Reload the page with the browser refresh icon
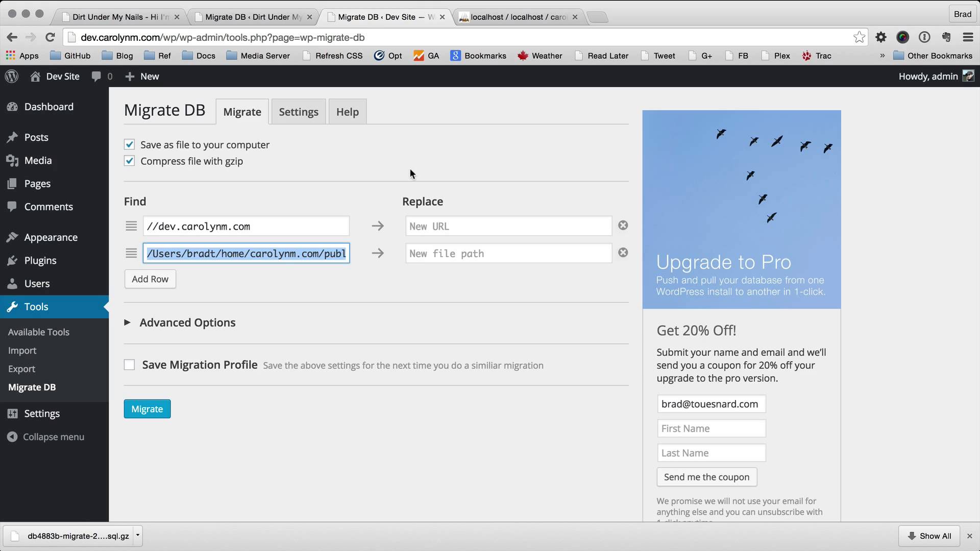Screen dimensions: 980x551 click(x=50, y=37)
